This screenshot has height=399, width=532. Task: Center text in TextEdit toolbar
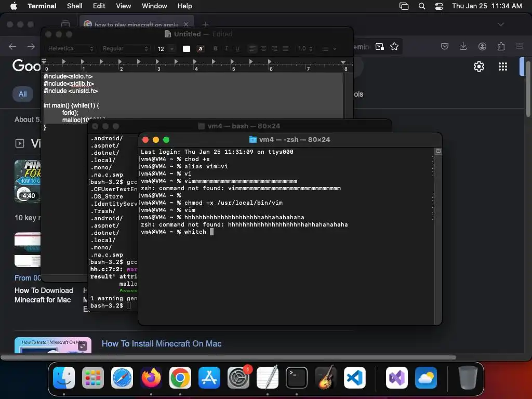point(263,49)
